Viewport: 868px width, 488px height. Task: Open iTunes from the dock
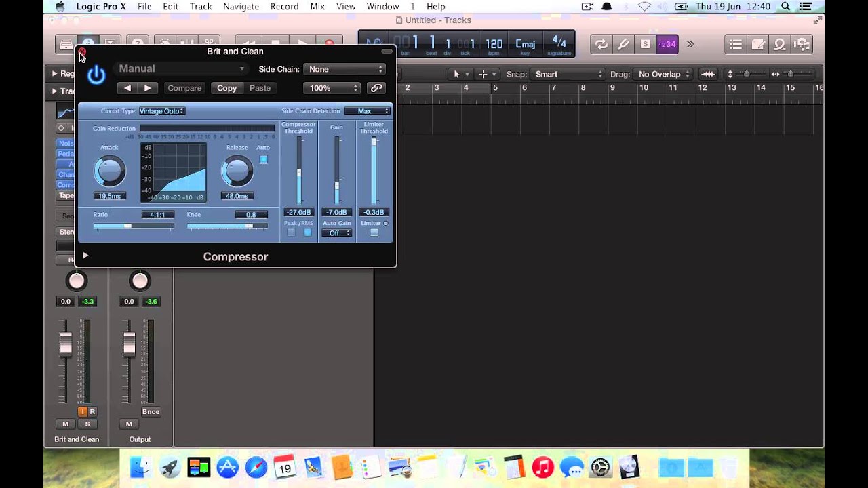coord(543,466)
